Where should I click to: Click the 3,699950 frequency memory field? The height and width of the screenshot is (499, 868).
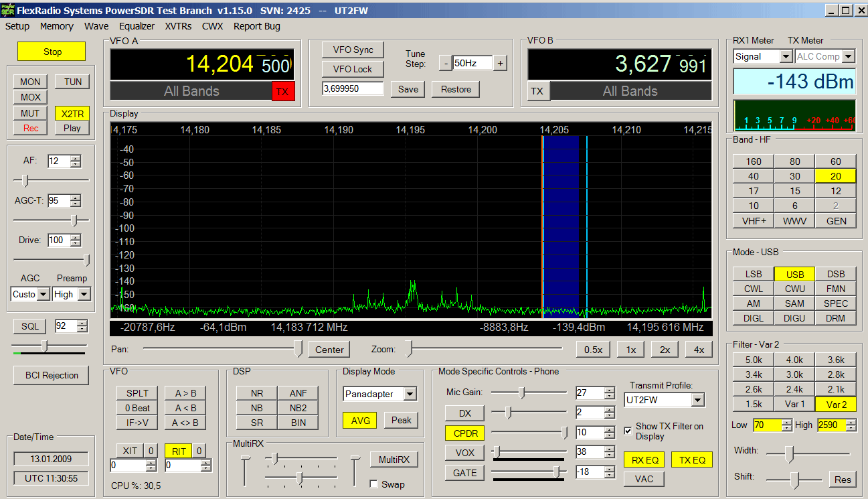(352, 88)
